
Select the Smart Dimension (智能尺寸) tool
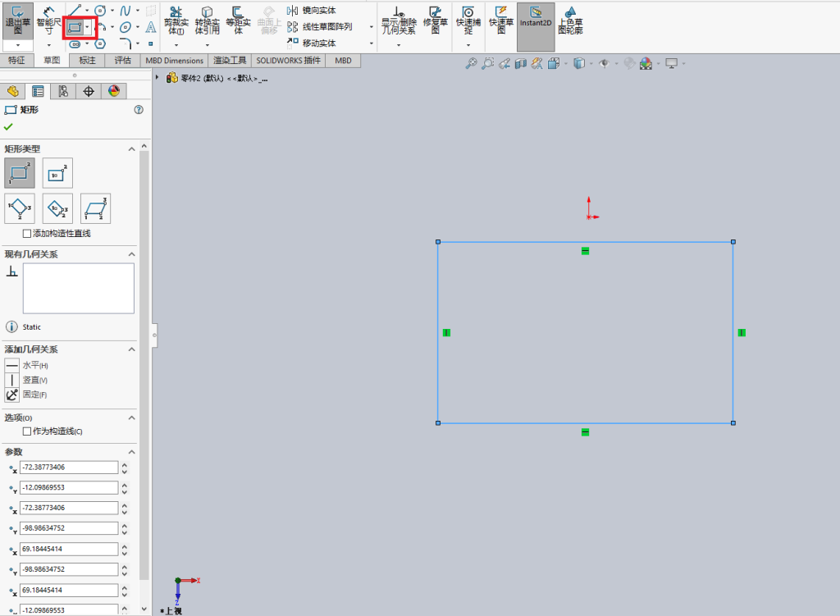pyautogui.click(x=48, y=21)
